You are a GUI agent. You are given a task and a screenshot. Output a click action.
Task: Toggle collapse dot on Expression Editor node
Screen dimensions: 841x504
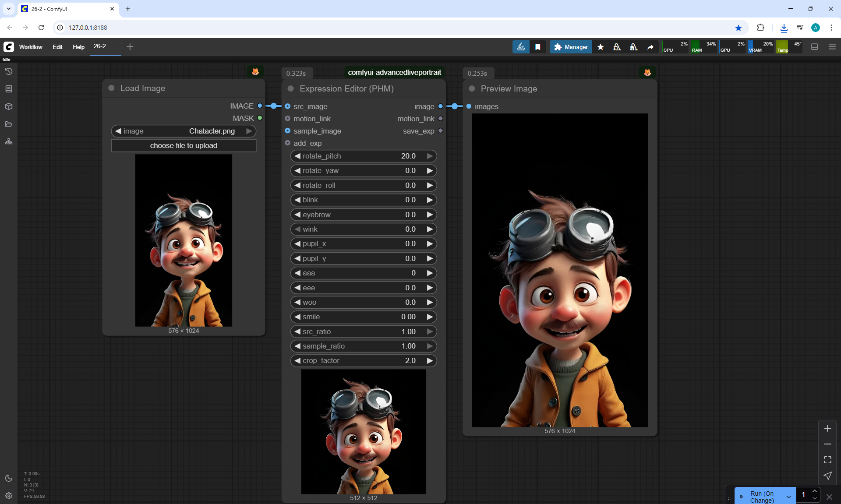point(290,88)
